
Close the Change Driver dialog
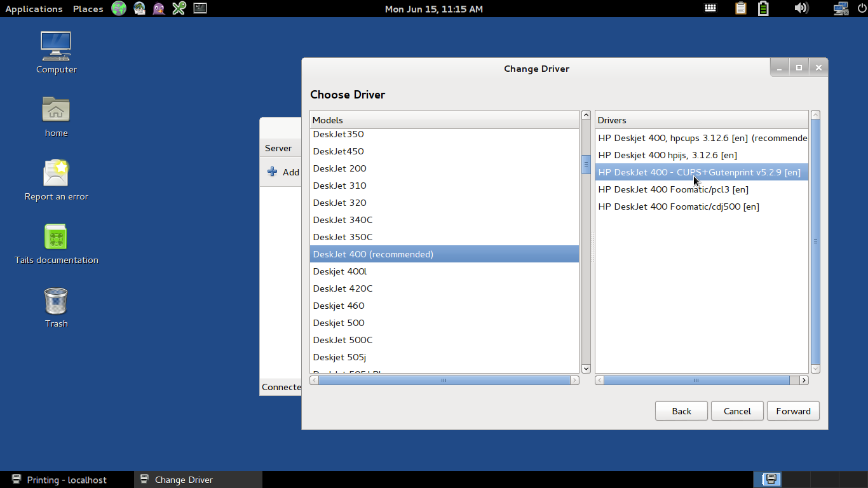[x=818, y=67]
